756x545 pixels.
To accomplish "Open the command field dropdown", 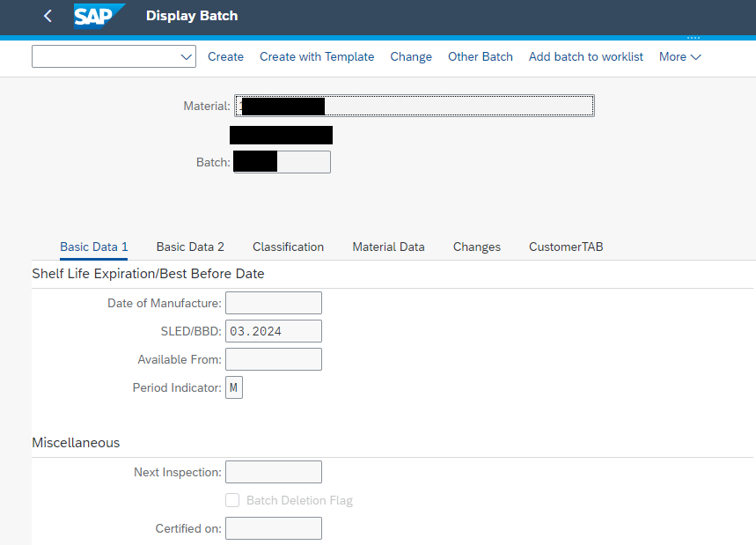I will pos(186,56).
